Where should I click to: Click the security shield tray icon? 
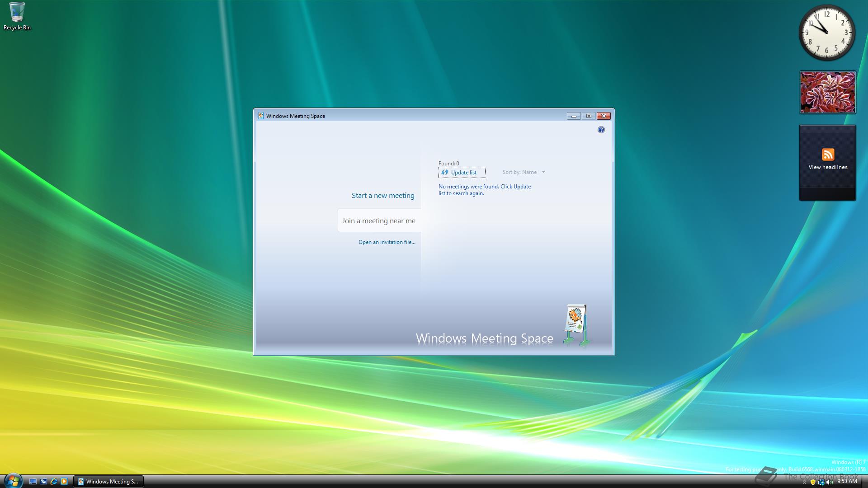[x=813, y=482]
